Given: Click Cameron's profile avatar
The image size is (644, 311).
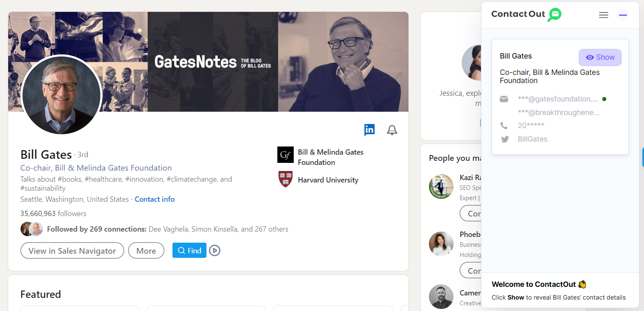Looking at the screenshot, I should click(441, 297).
